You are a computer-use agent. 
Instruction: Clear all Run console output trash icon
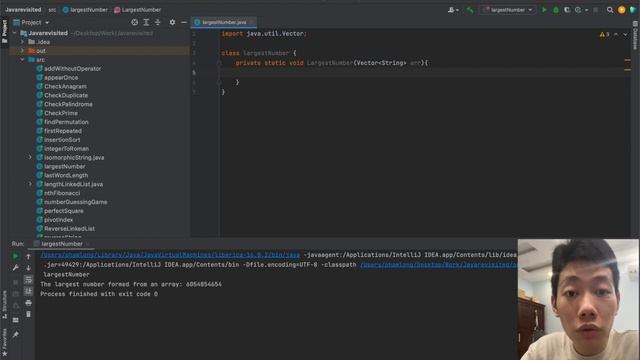tap(28, 314)
